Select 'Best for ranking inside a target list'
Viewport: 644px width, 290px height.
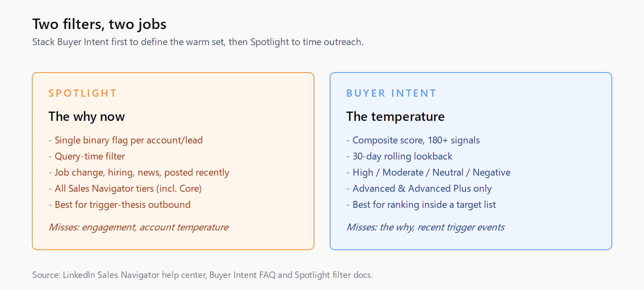pyautogui.click(x=421, y=205)
